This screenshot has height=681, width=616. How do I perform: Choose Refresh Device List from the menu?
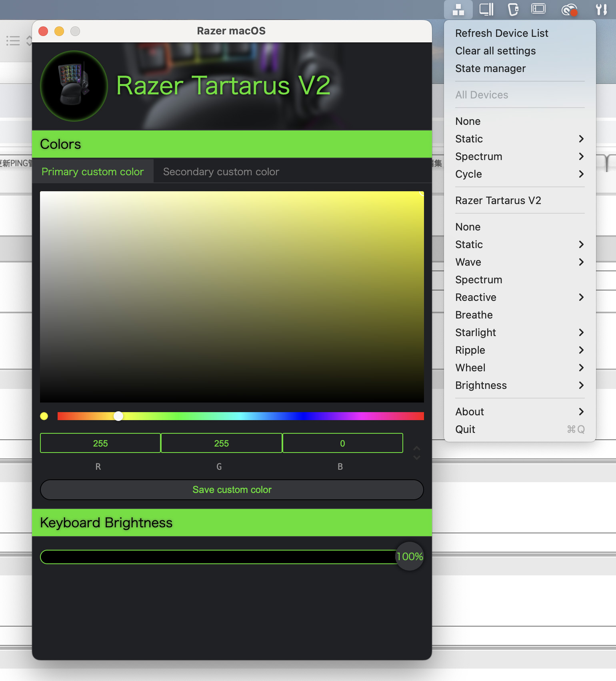[x=520, y=33]
